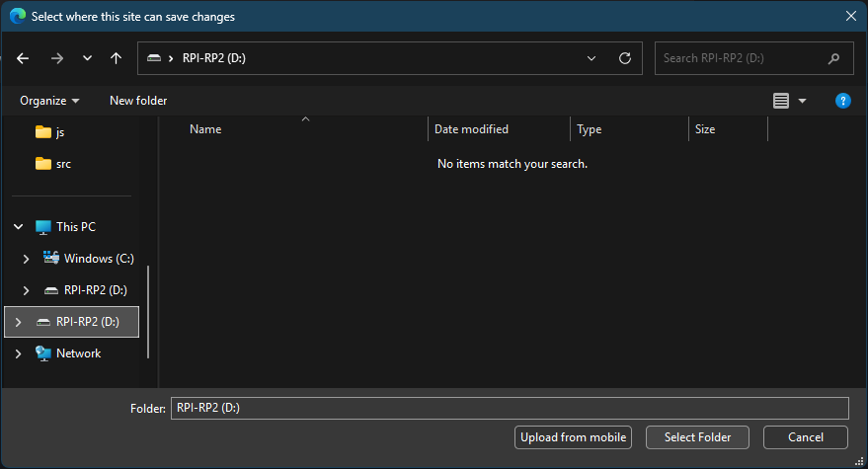Click the search magnifier icon
Viewport: 868px width, 469px height.
click(834, 58)
